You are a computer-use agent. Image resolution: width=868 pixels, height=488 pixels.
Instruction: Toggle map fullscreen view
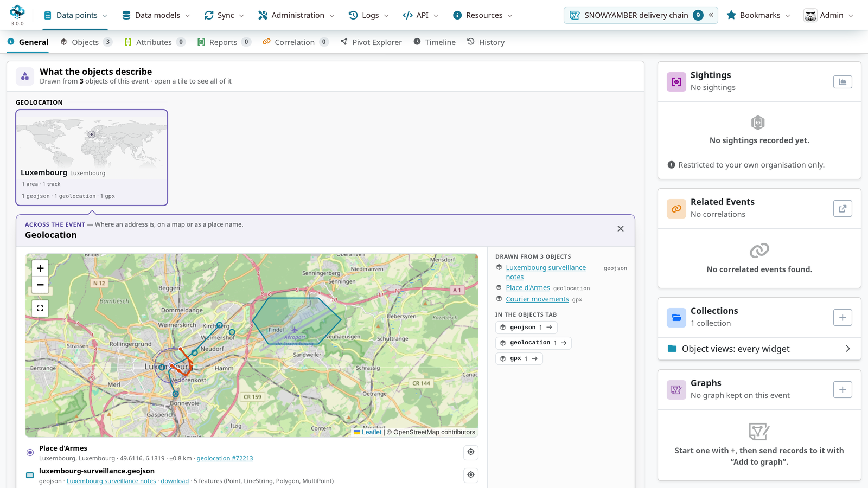[40, 309]
